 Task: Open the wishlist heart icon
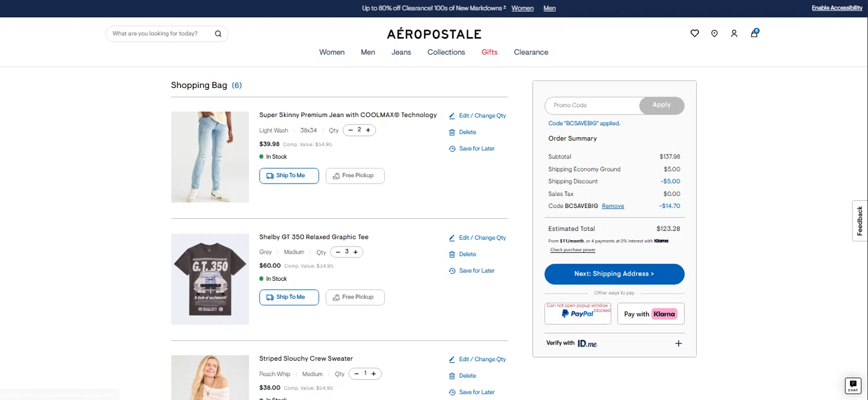pyautogui.click(x=695, y=34)
